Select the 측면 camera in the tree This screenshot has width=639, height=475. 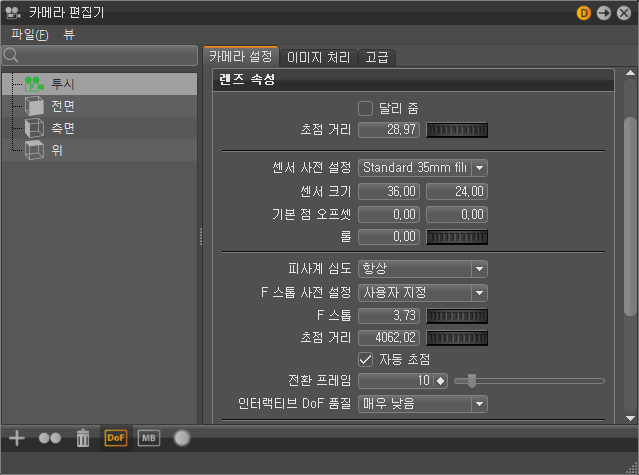(x=99, y=128)
